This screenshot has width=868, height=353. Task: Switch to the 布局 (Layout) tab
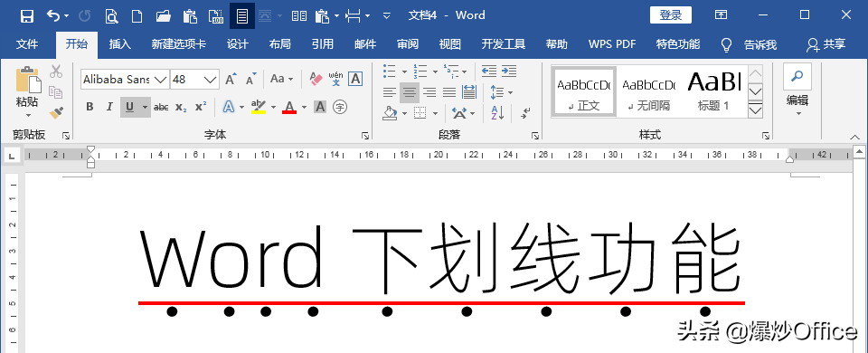pyautogui.click(x=279, y=44)
